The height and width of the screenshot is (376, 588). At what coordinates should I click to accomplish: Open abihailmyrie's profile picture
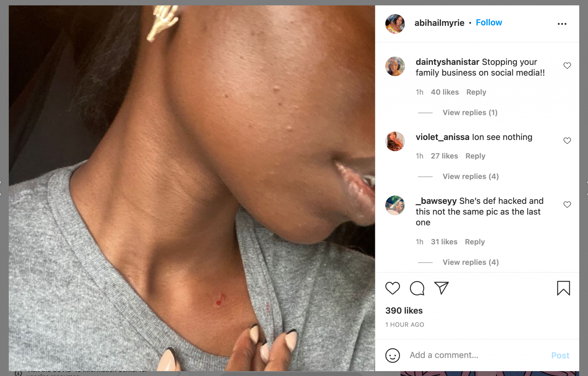395,24
